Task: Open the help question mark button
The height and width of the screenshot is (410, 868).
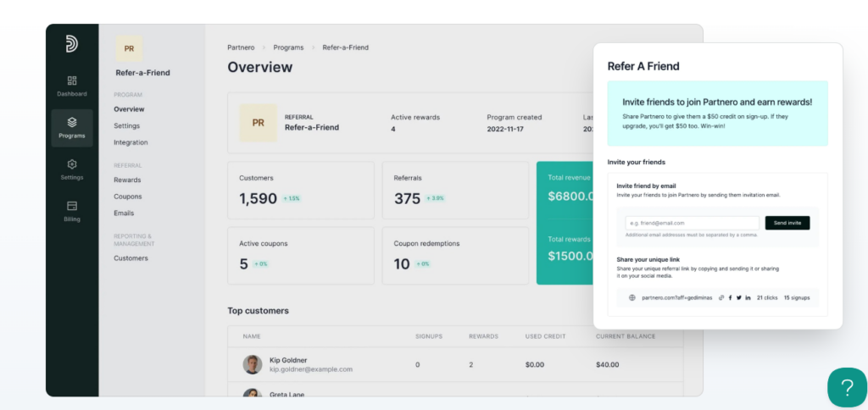Action: coord(846,388)
